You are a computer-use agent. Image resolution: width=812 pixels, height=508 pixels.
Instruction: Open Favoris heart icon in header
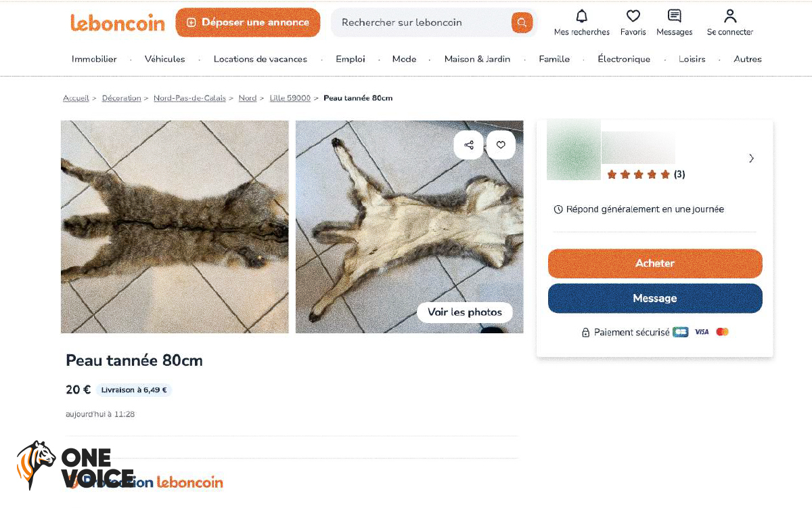tap(633, 16)
